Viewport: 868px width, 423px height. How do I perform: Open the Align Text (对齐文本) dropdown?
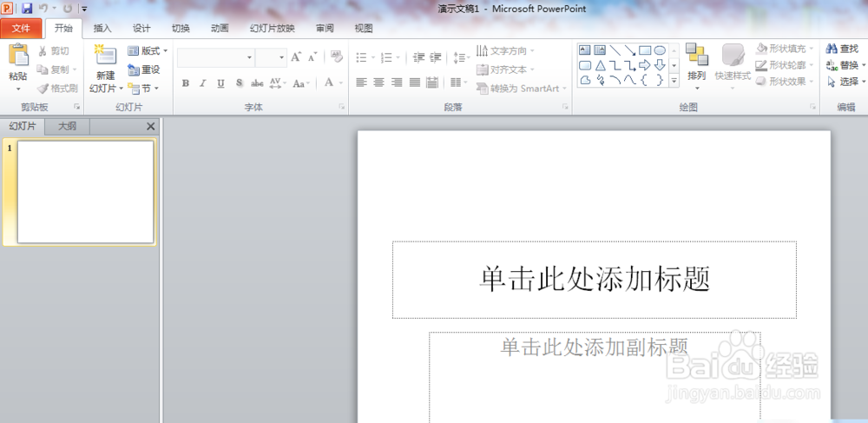coord(505,69)
